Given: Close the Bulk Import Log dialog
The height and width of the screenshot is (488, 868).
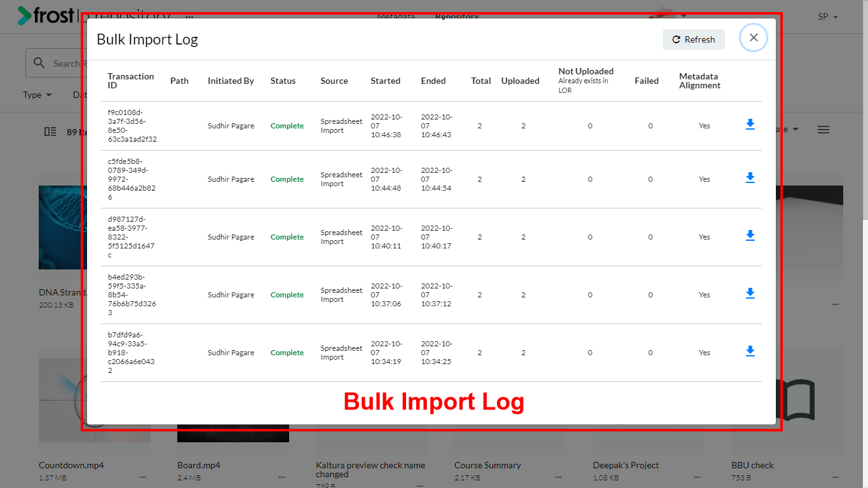Looking at the screenshot, I should coord(754,37).
